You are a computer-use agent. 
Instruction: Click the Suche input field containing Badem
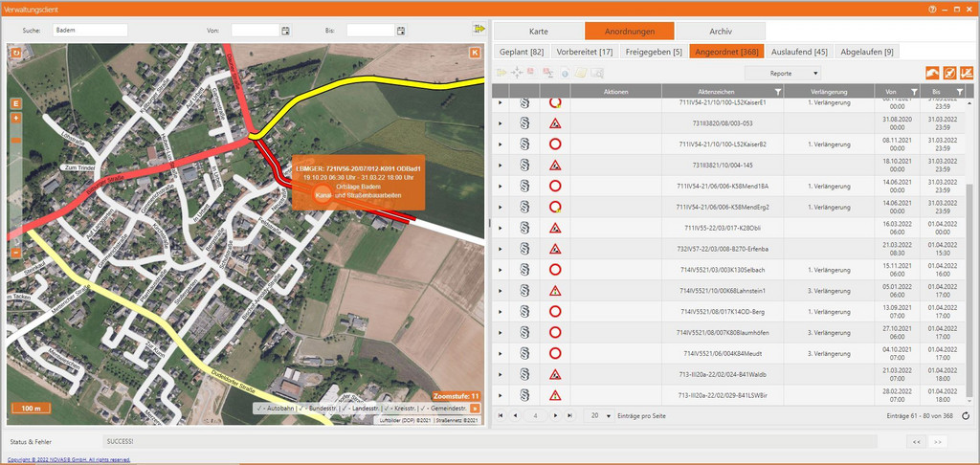90,31
